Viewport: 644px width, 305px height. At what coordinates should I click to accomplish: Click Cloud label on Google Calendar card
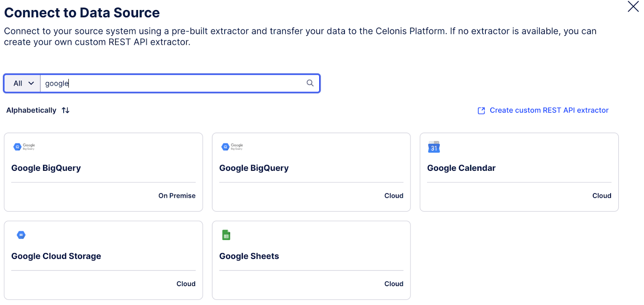[x=602, y=196]
